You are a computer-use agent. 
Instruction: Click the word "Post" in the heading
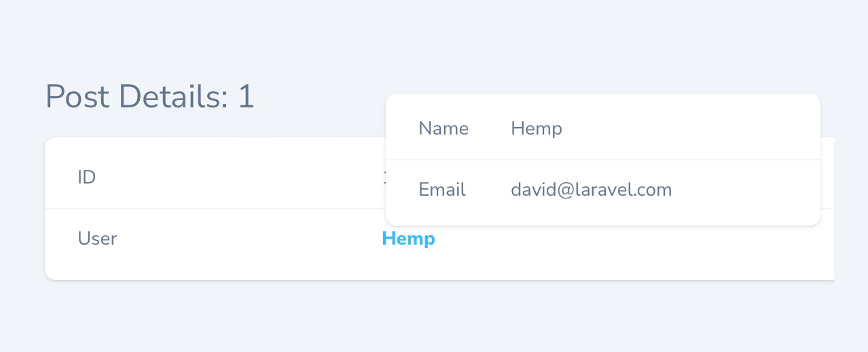point(77,97)
